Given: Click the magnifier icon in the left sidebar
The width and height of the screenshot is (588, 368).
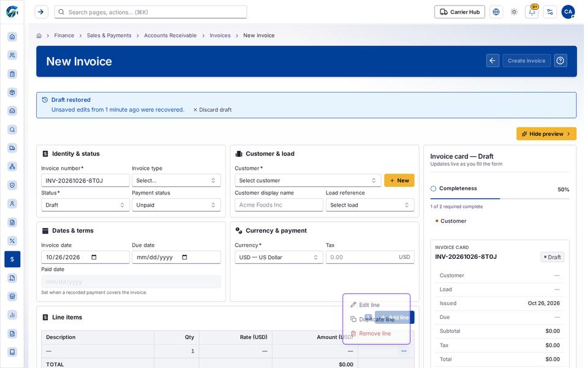Looking at the screenshot, I should tap(12, 129).
